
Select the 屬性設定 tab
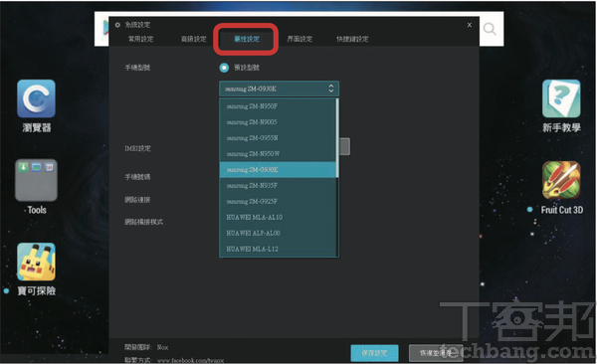point(247,39)
